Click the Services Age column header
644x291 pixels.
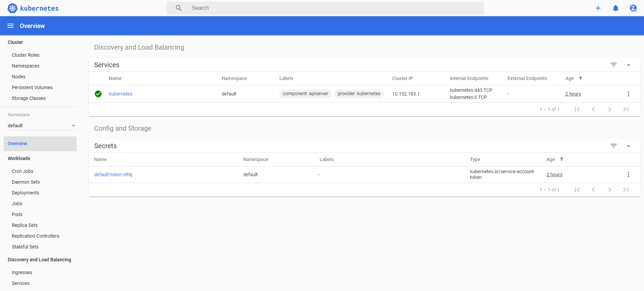[x=569, y=78]
